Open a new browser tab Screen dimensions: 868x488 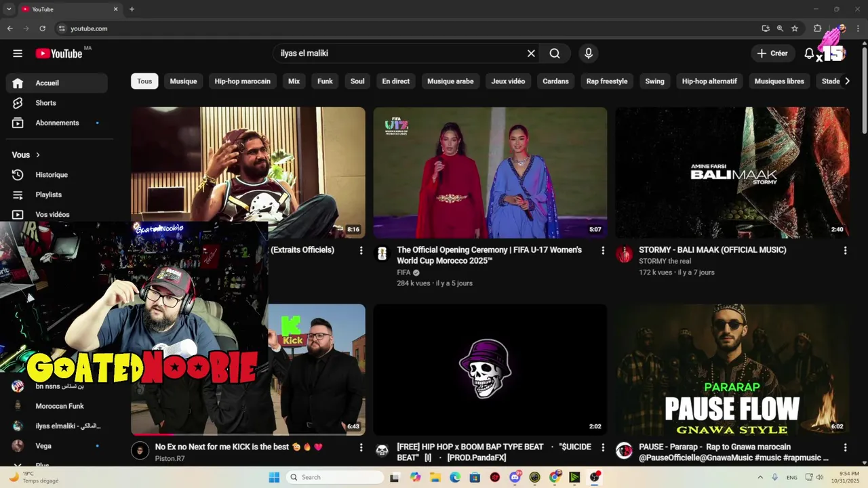click(x=132, y=9)
